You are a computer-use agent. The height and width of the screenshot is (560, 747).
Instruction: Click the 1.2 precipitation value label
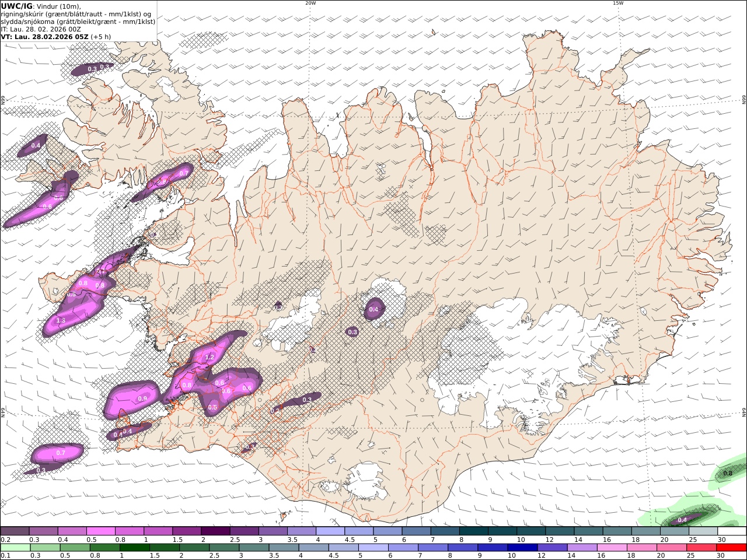coord(211,357)
